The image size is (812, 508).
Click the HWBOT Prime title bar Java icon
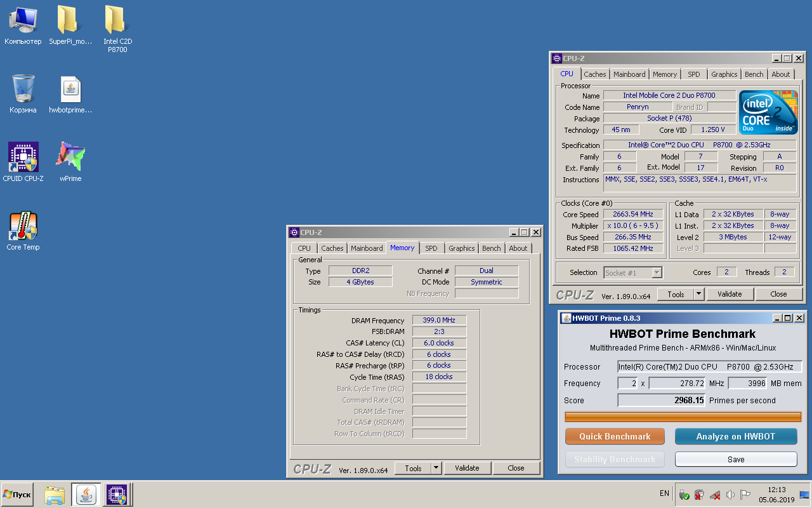(566, 318)
